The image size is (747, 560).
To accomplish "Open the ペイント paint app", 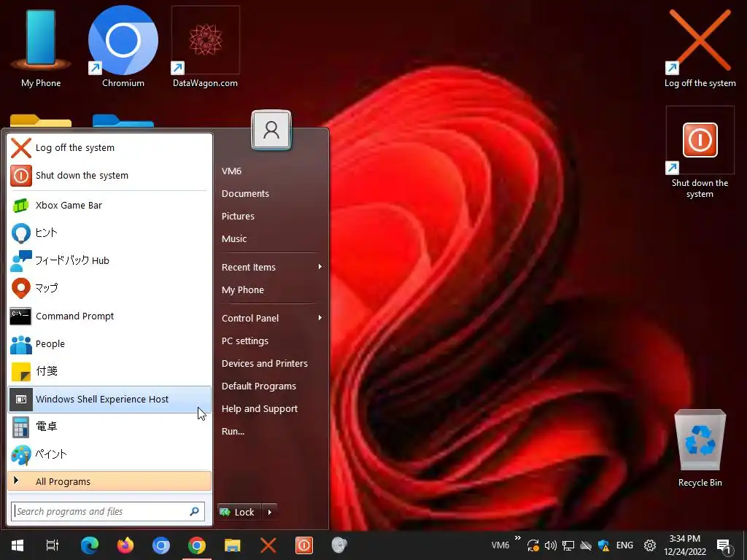I will pyautogui.click(x=109, y=454).
